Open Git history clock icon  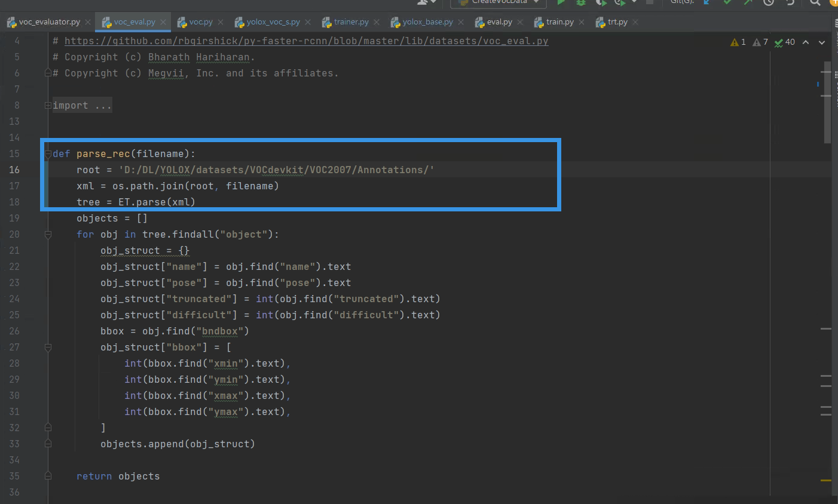click(x=769, y=2)
